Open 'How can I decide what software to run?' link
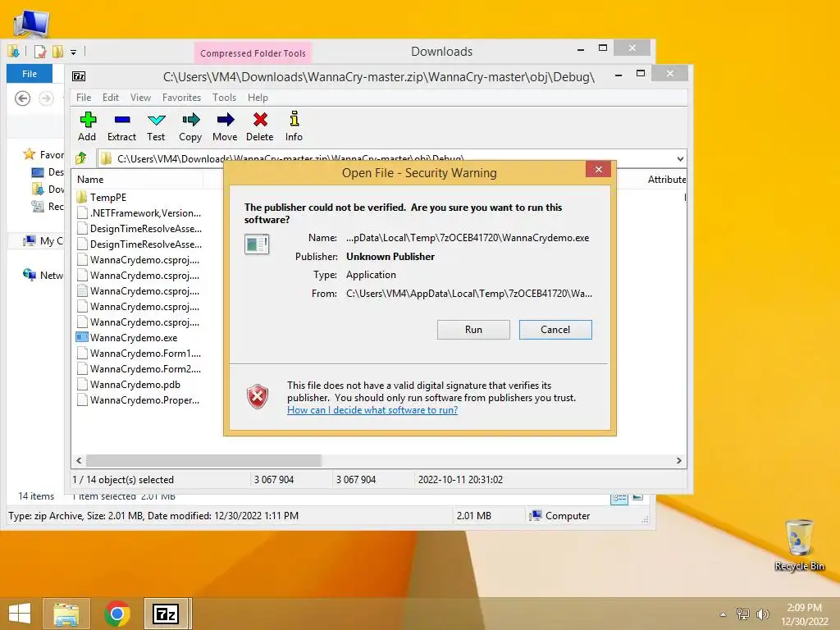The width and height of the screenshot is (840, 630). [x=372, y=410]
